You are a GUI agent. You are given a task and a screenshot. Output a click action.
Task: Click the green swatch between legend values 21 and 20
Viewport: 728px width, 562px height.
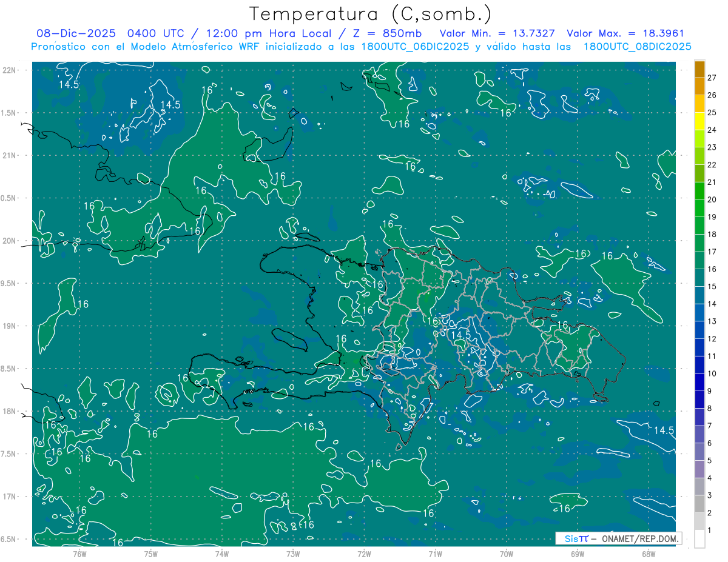pos(699,190)
